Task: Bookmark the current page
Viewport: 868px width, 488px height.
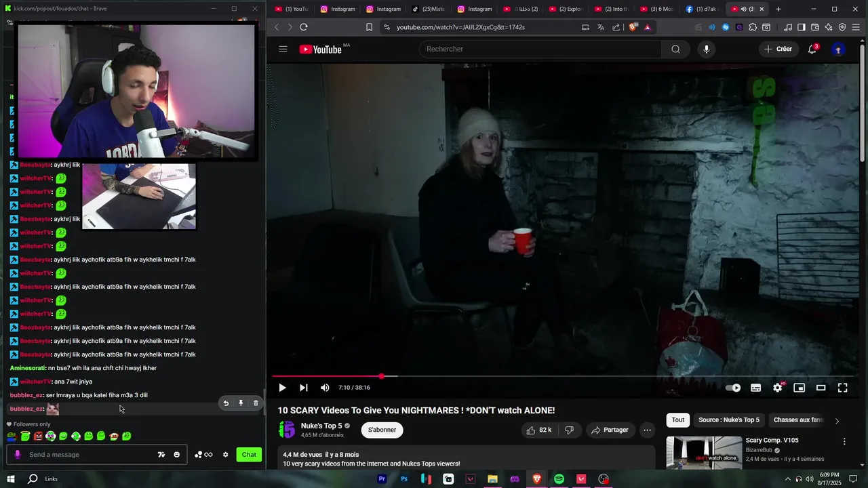Action: click(x=369, y=27)
